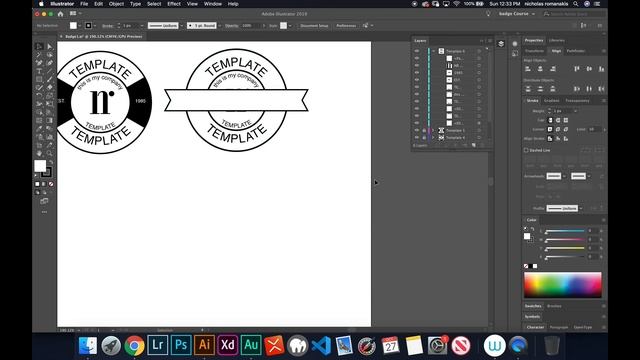Image resolution: width=640 pixels, height=360 pixels.
Task: Unlock the Template 4 layer
Action: tap(424, 138)
